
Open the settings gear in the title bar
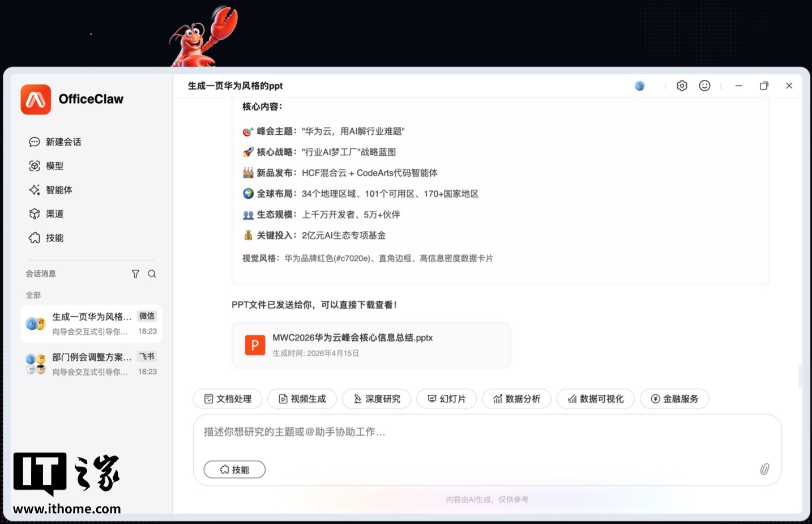[682, 86]
